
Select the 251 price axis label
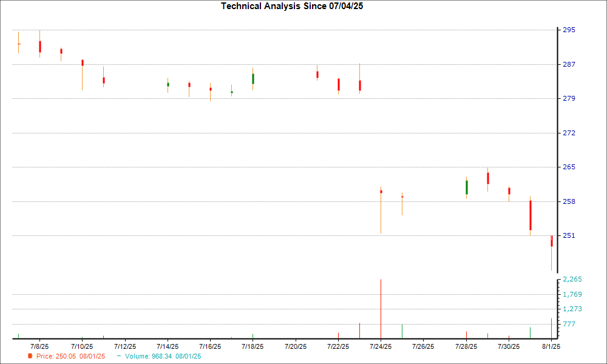pyautogui.click(x=569, y=235)
